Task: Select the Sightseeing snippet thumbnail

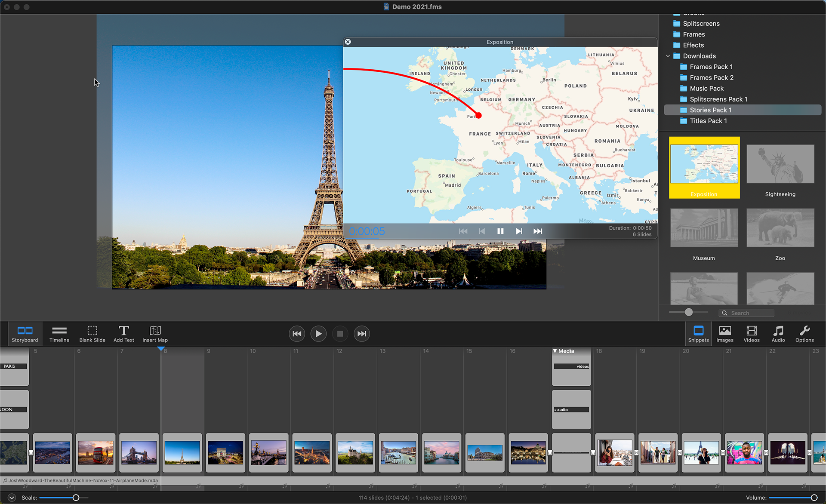Action: click(x=780, y=165)
